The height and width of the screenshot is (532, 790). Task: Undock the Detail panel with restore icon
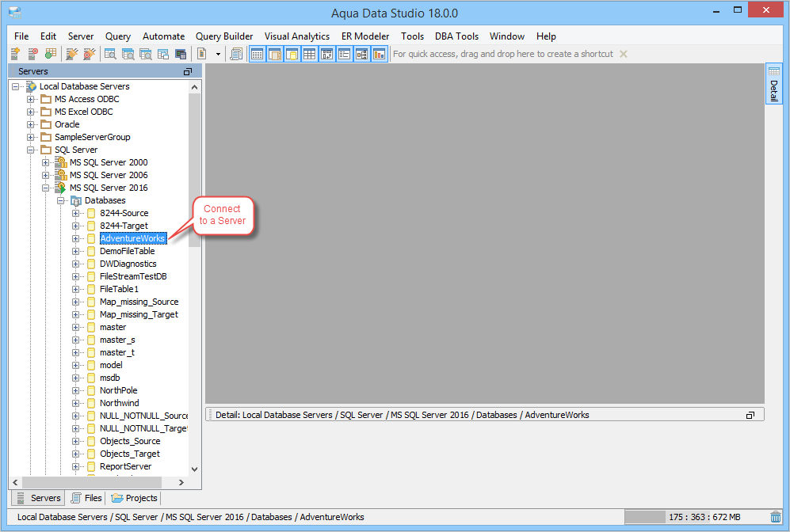click(750, 416)
